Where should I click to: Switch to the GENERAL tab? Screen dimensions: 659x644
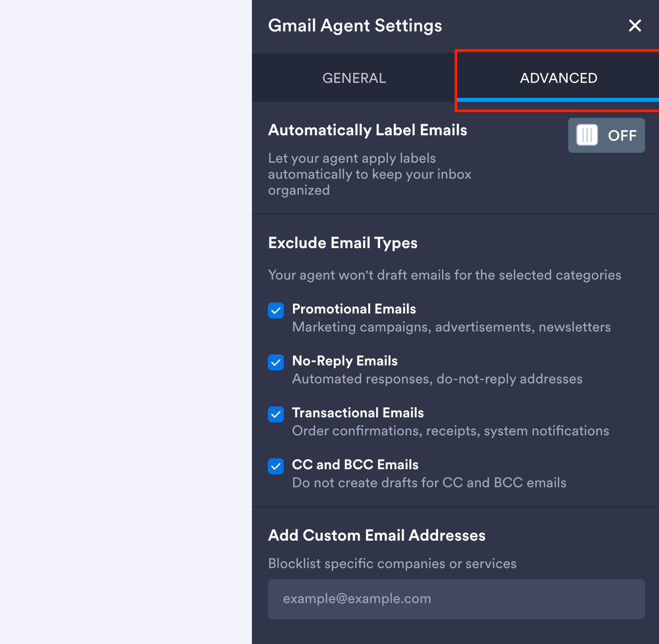click(x=354, y=78)
